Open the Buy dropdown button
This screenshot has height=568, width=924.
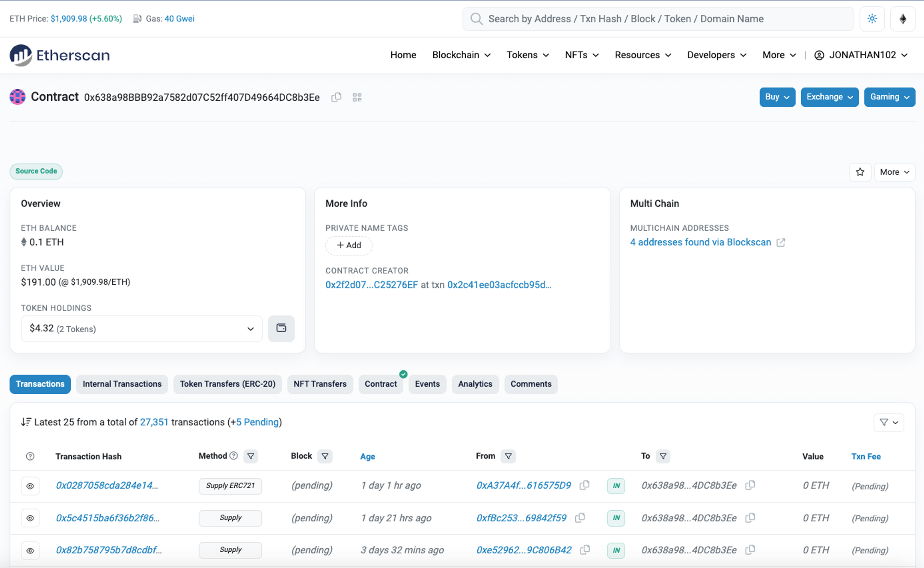(777, 97)
